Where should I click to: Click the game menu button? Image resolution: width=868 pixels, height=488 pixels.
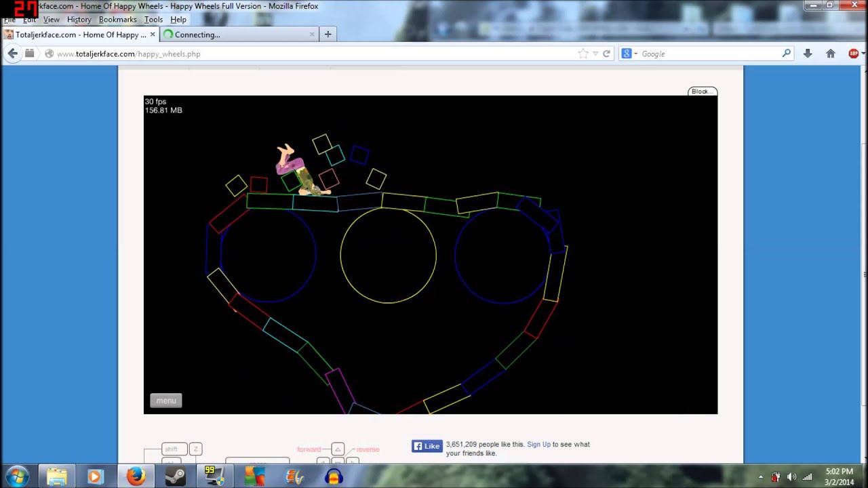(x=166, y=401)
